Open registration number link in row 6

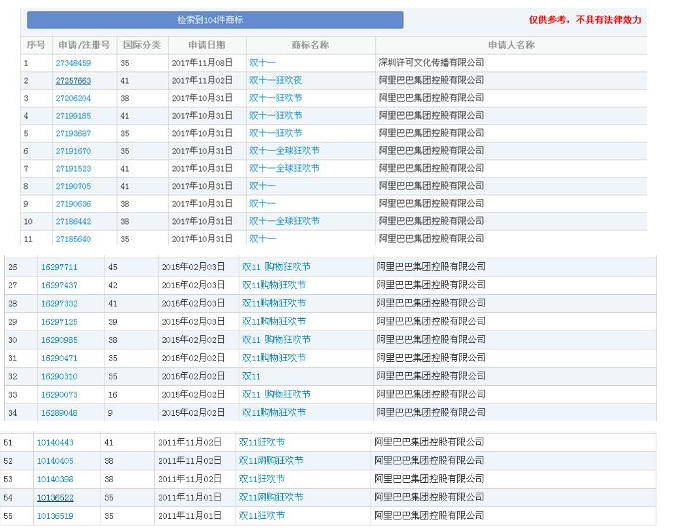click(x=73, y=151)
